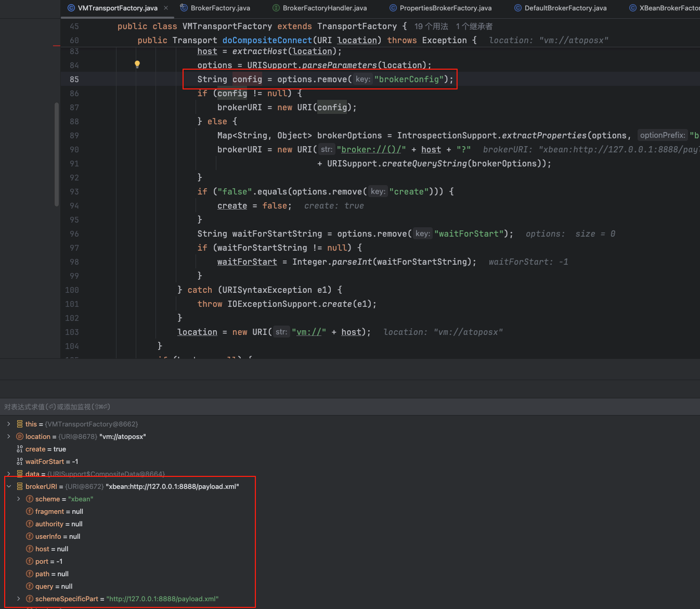Click the '19 个用法' usages hint
Screen dimensions: 700x609
pyautogui.click(x=431, y=27)
